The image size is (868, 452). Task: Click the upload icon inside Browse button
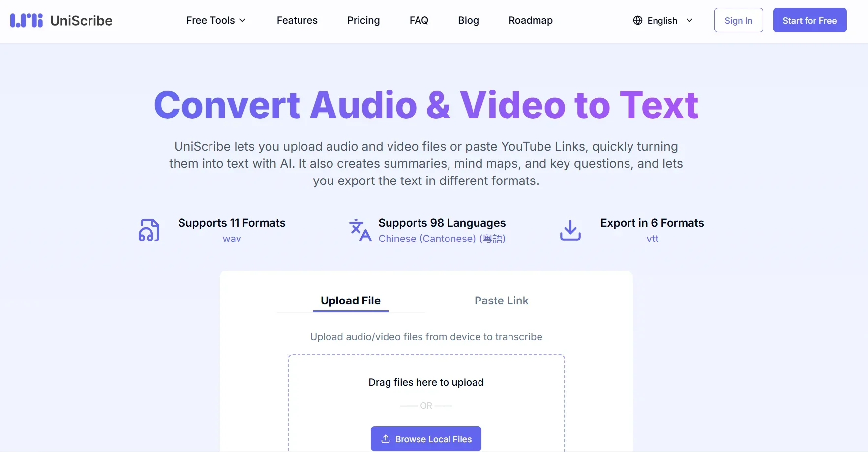pos(386,439)
